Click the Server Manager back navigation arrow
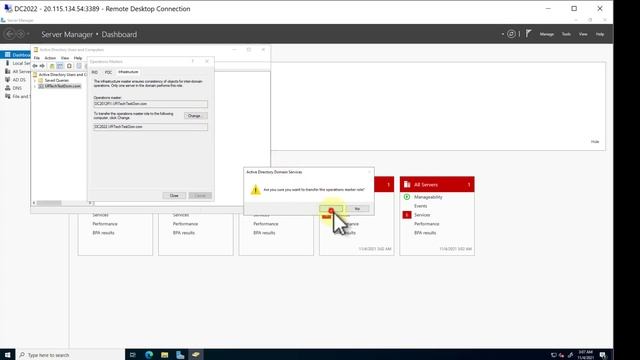 [10, 34]
